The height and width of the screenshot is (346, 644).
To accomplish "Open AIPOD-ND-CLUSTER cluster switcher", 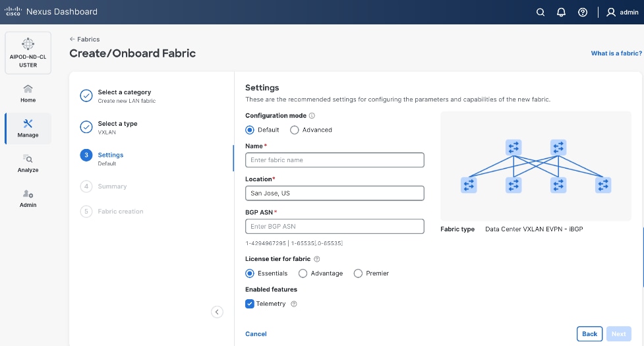I will tap(28, 52).
